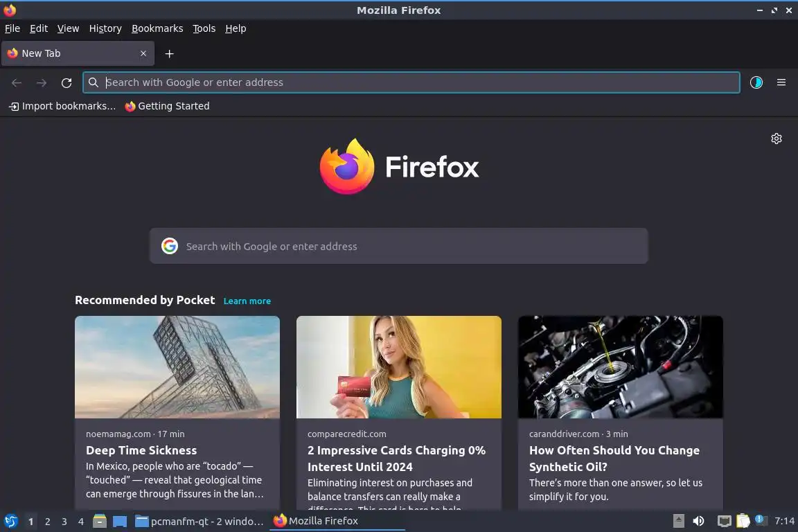The width and height of the screenshot is (798, 532).
Task: Maximize the Mozilla Firefox window
Action: coord(774,10)
